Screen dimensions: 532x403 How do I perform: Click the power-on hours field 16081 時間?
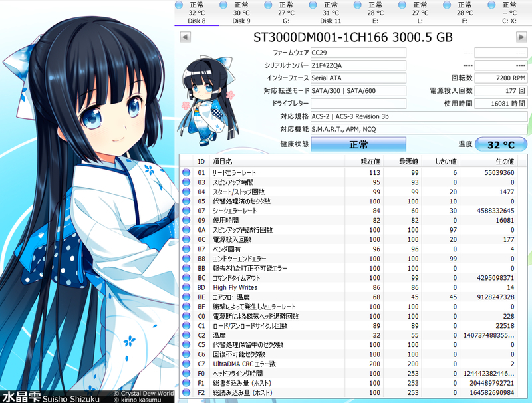(501, 104)
